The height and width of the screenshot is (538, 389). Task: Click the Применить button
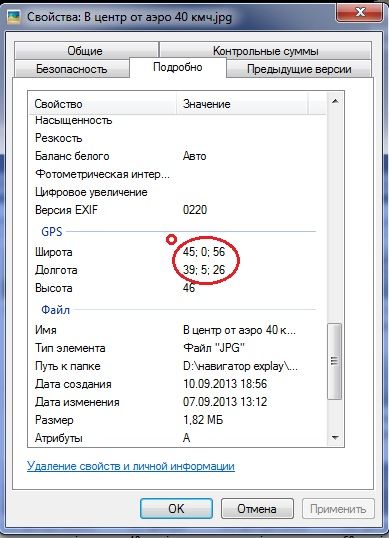click(338, 508)
